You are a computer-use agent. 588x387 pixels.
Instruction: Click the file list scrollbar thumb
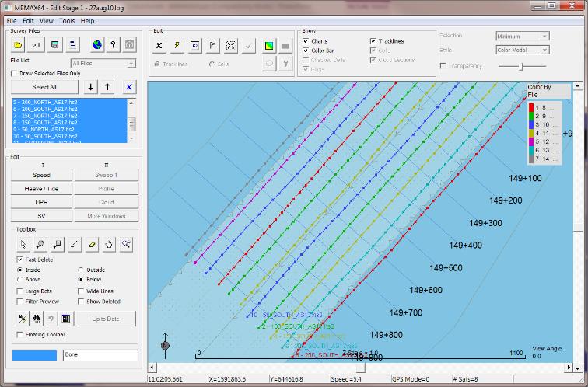[x=131, y=124]
